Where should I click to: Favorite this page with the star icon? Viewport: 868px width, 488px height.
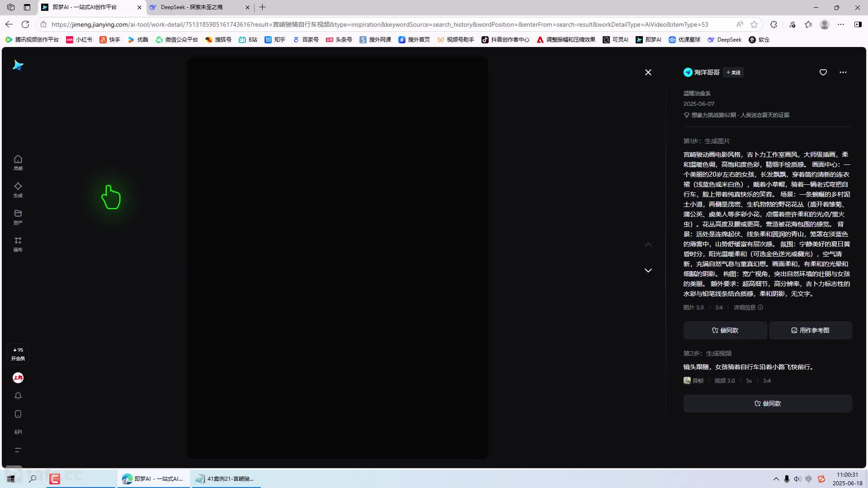(754, 24)
